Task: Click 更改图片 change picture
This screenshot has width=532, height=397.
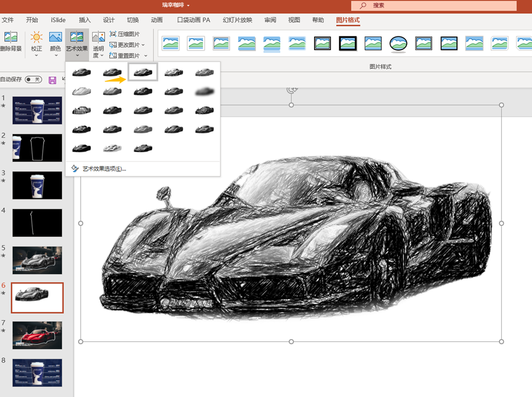Action: 125,45
